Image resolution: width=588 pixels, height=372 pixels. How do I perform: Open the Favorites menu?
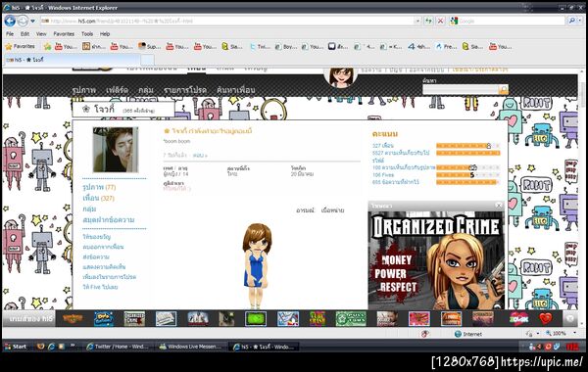point(64,33)
